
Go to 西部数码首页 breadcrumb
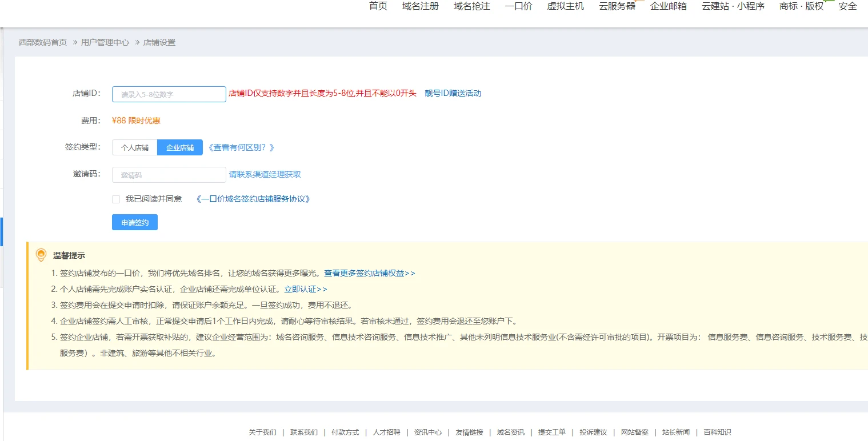click(x=43, y=42)
